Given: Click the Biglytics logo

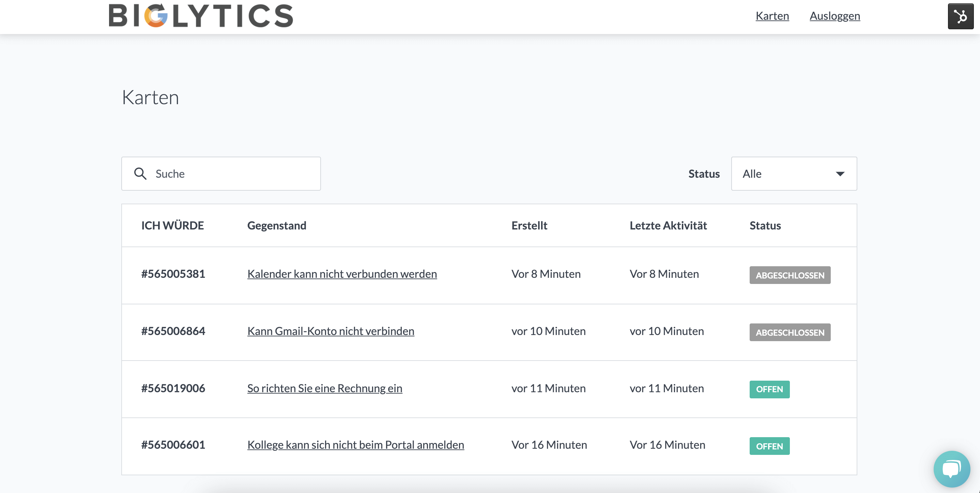Looking at the screenshot, I should [201, 16].
